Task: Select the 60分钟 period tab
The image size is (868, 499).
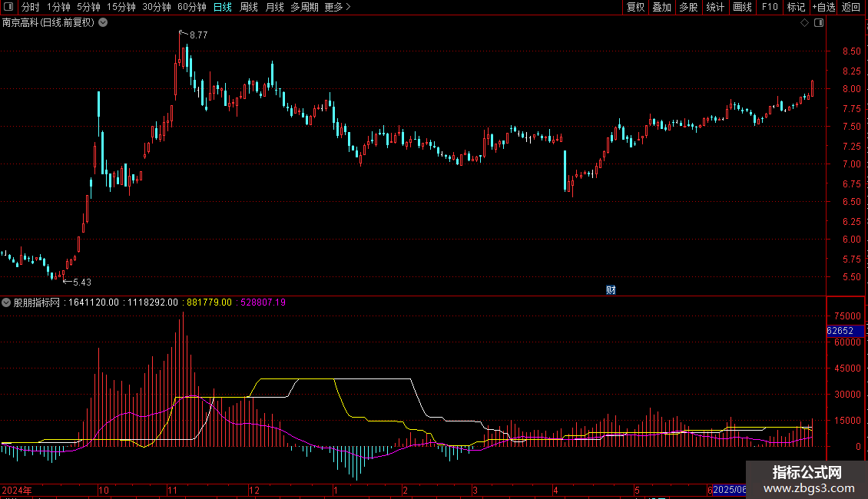Action: point(192,7)
